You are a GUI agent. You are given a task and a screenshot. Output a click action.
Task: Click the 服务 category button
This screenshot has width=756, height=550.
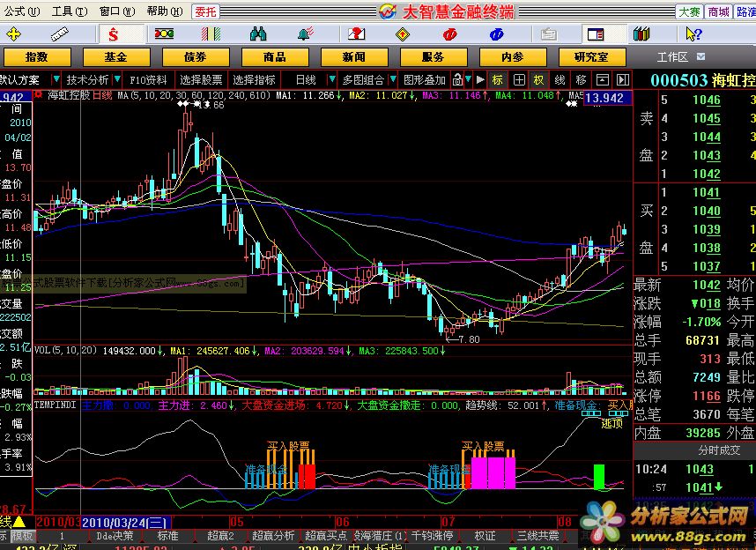[x=434, y=57]
